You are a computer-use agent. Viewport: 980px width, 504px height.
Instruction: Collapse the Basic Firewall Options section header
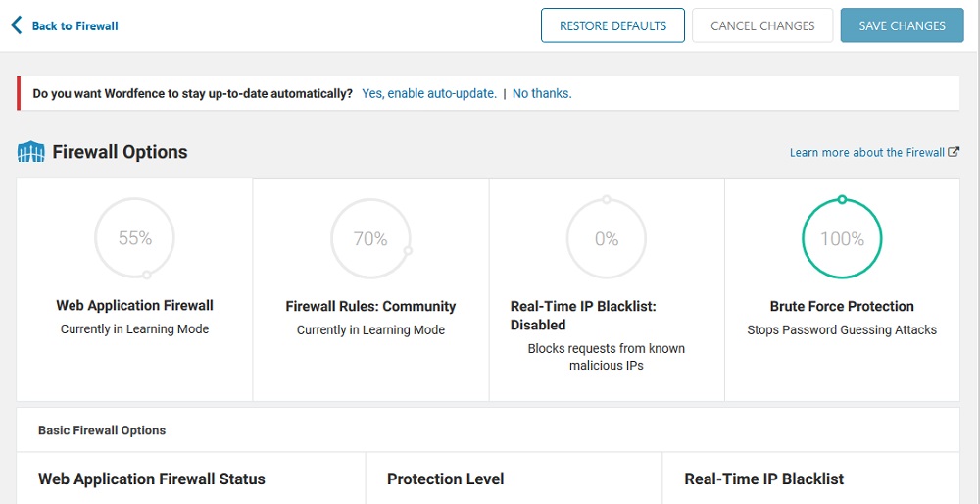[x=487, y=430]
